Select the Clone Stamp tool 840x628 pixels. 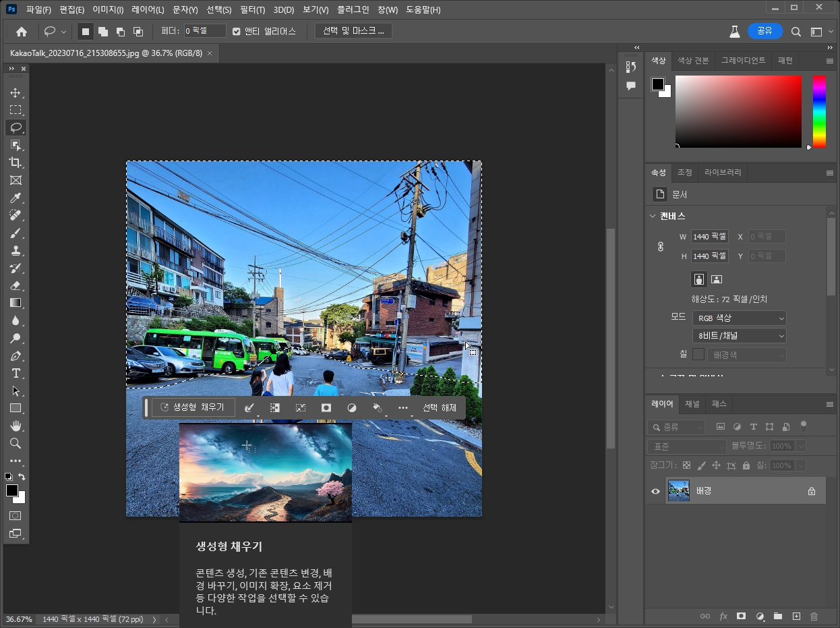coord(16,250)
